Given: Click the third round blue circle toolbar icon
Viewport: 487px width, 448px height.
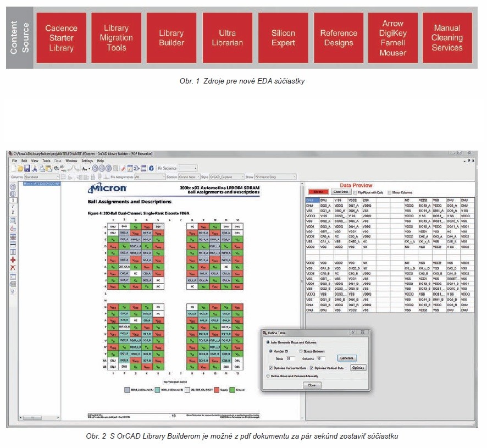Looking at the screenshot, I should 109,168.
